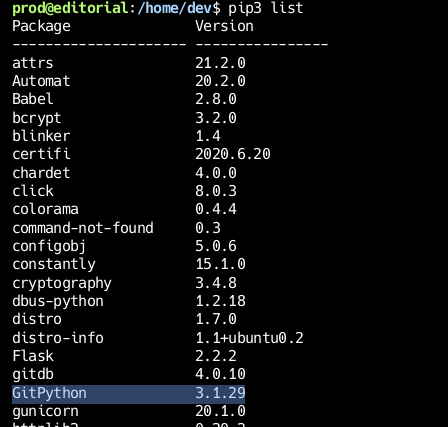Click the bcrypt package name
448x427 pixels.
[37, 118]
